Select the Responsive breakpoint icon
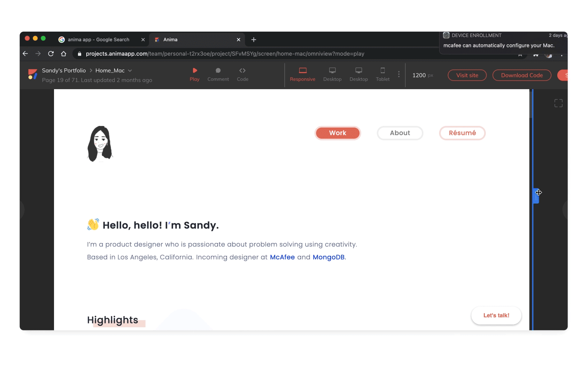588x365 pixels. click(x=302, y=71)
